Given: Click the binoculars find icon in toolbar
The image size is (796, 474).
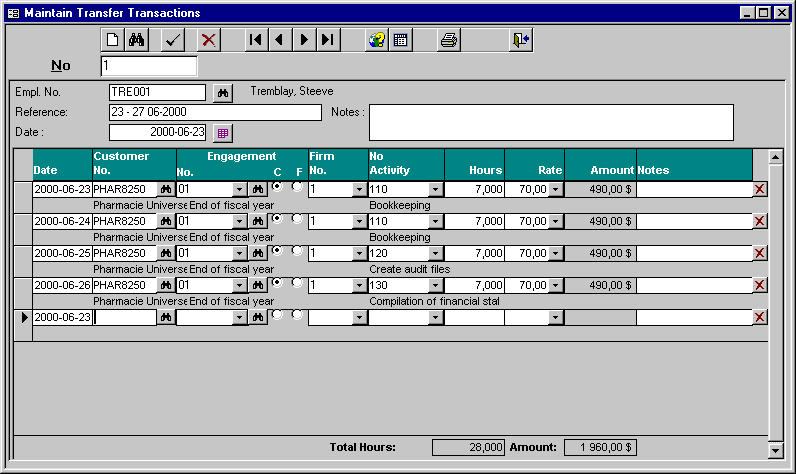Looking at the screenshot, I should tap(137, 40).
